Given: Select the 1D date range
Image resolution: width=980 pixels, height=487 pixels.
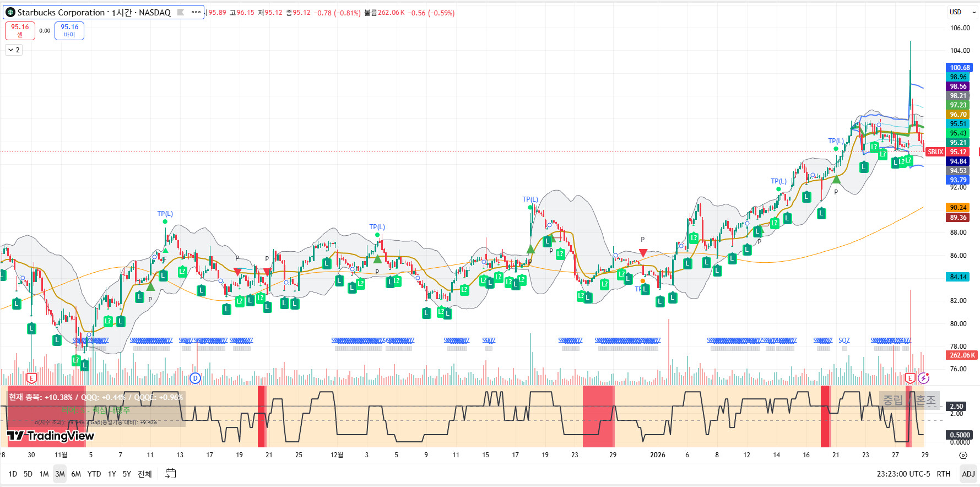Looking at the screenshot, I should point(13,474).
